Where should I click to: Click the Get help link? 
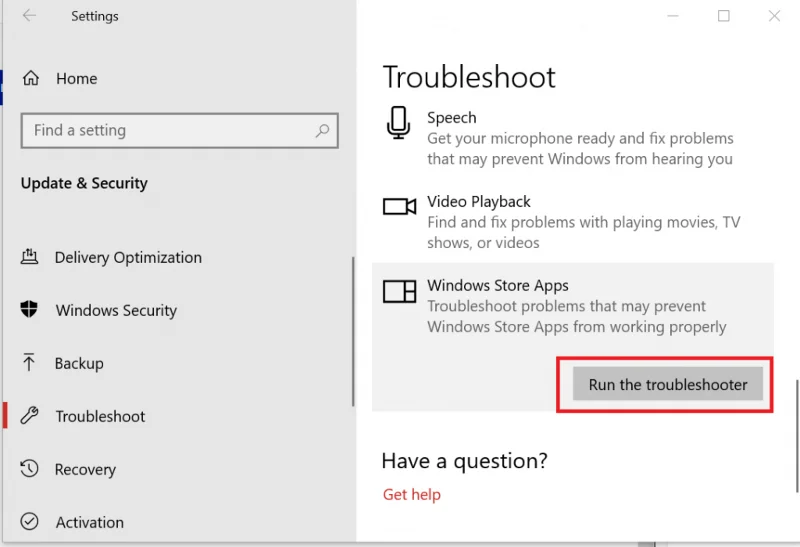tap(411, 494)
